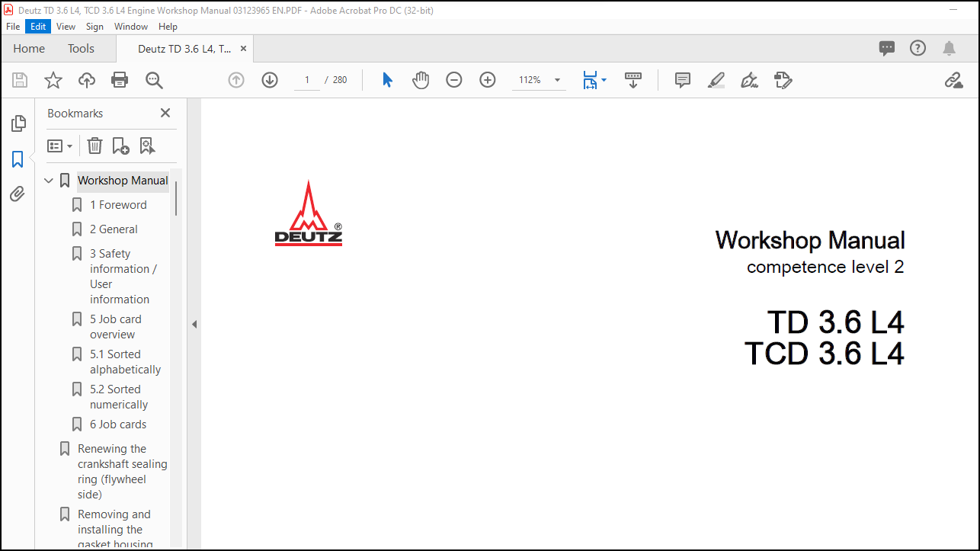Click the page number input field

point(307,80)
